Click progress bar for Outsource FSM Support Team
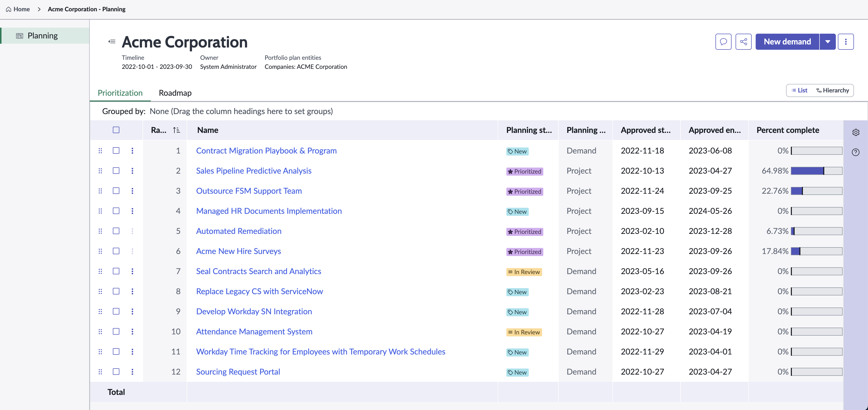 coord(816,191)
